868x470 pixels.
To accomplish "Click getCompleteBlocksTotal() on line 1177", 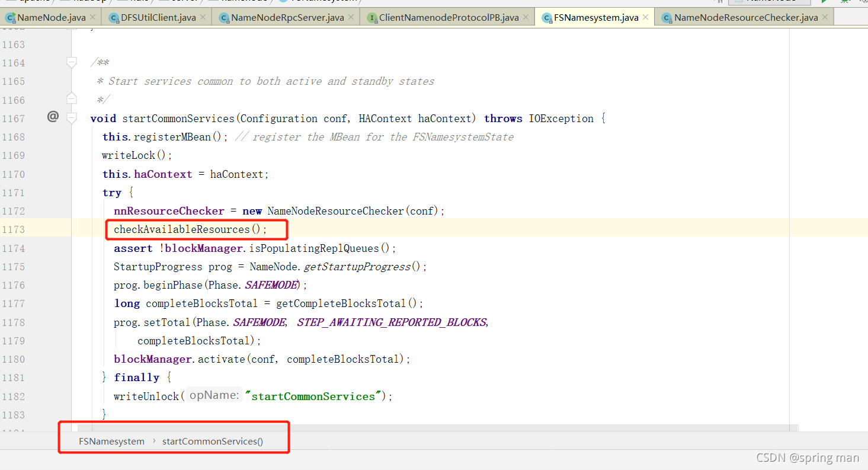I will coord(350,303).
